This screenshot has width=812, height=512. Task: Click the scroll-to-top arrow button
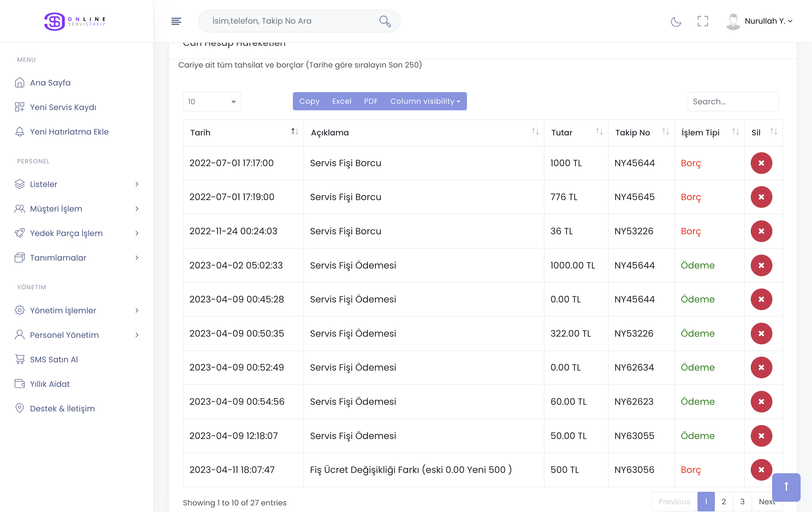[x=786, y=487]
